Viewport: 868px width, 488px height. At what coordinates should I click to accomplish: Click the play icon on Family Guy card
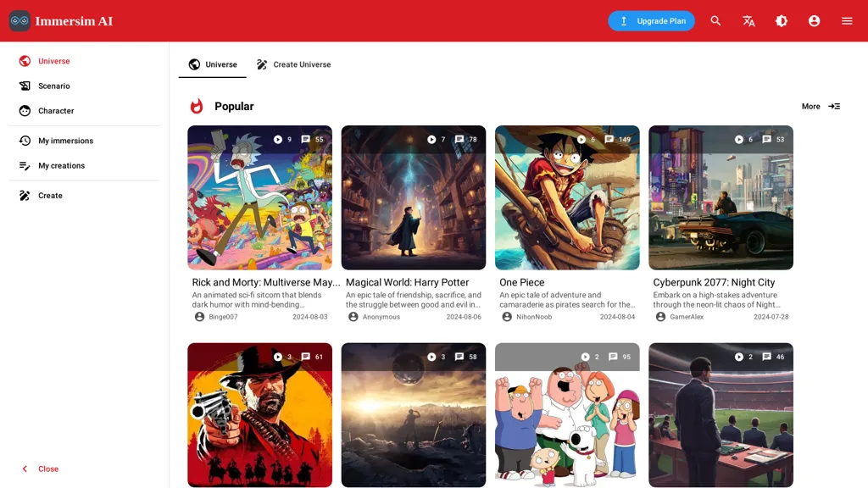pos(585,357)
